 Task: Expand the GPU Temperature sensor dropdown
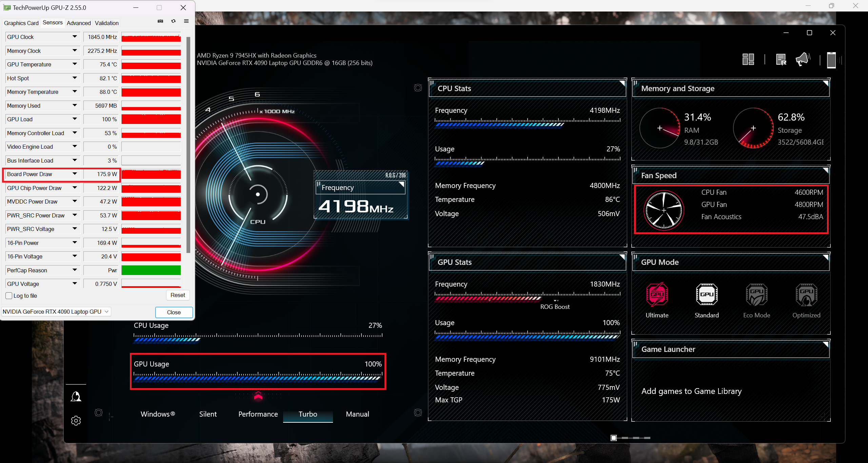pos(75,64)
